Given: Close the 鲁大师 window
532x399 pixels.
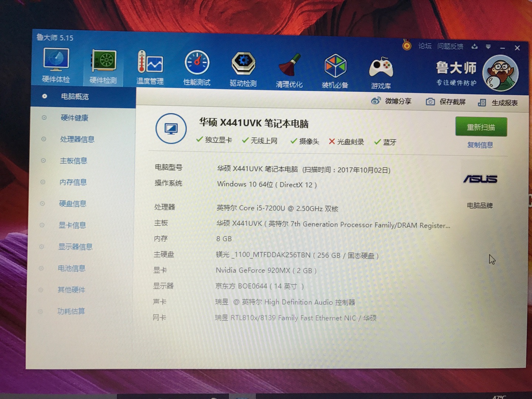Looking at the screenshot, I should (517, 48).
